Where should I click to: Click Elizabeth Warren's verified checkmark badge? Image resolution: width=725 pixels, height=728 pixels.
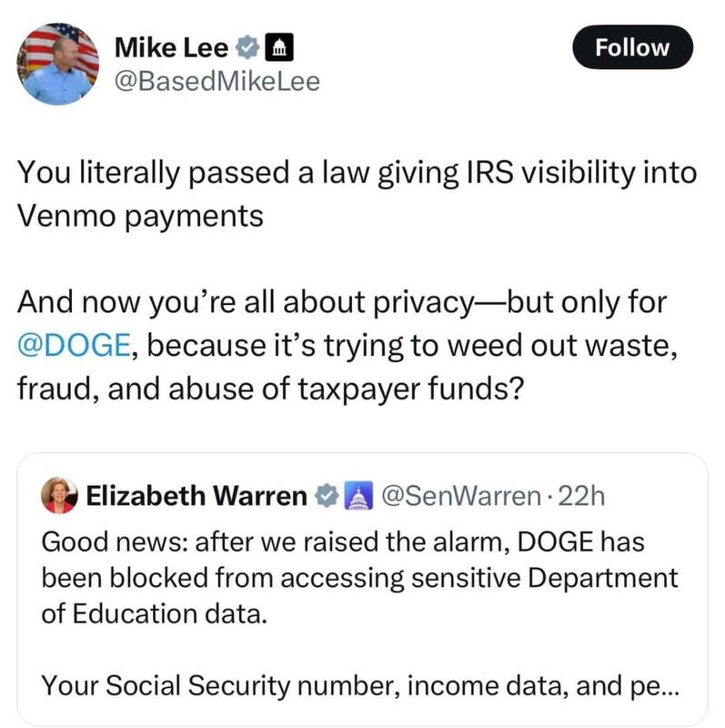tap(325, 496)
